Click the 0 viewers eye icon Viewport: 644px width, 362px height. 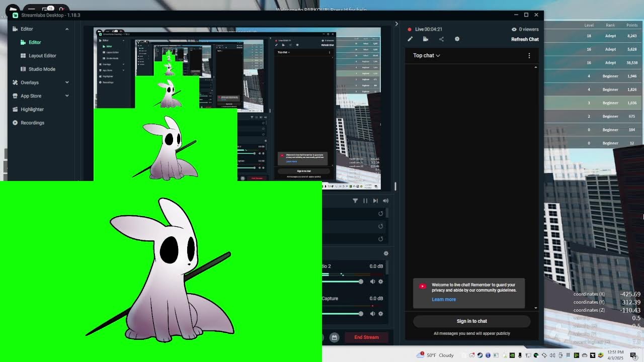(514, 29)
